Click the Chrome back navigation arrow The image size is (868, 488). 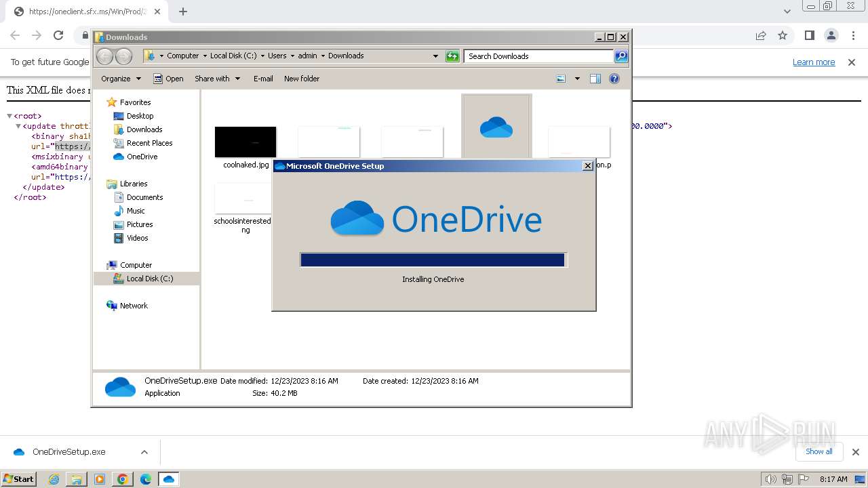[15, 35]
